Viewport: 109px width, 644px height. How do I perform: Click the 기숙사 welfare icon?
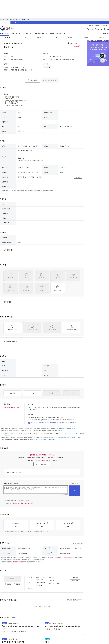click(x=26, y=276)
